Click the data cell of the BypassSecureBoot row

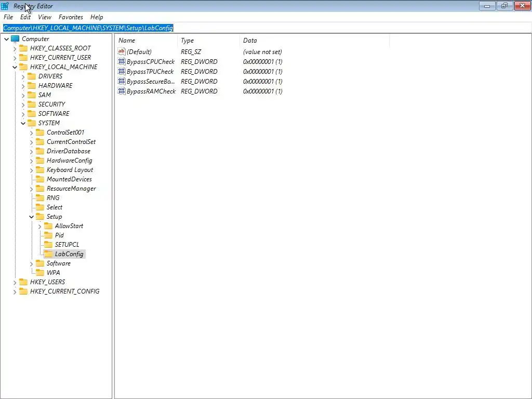pyautogui.click(x=262, y=81)
